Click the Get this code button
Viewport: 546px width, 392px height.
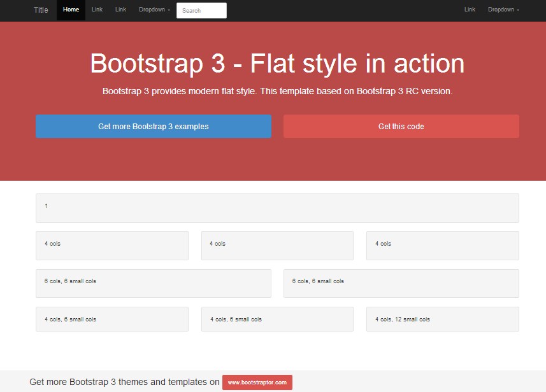[x=401, y=126]
